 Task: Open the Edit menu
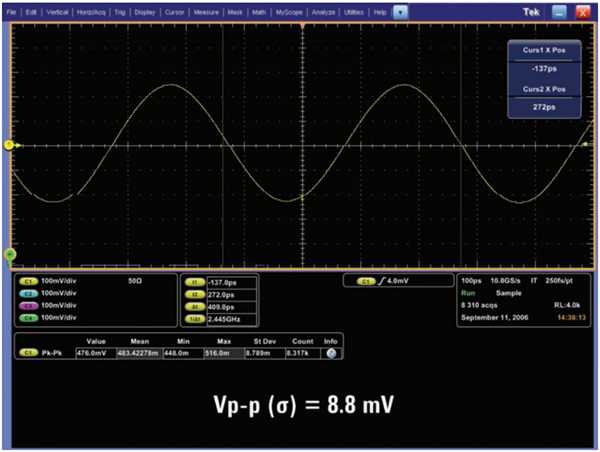coord(31,12)
